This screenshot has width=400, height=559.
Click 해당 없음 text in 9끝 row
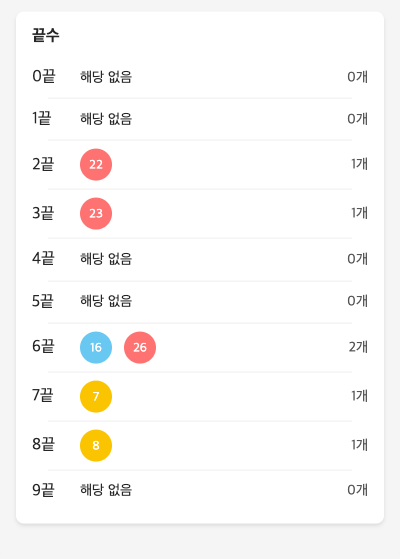point(106,489)
